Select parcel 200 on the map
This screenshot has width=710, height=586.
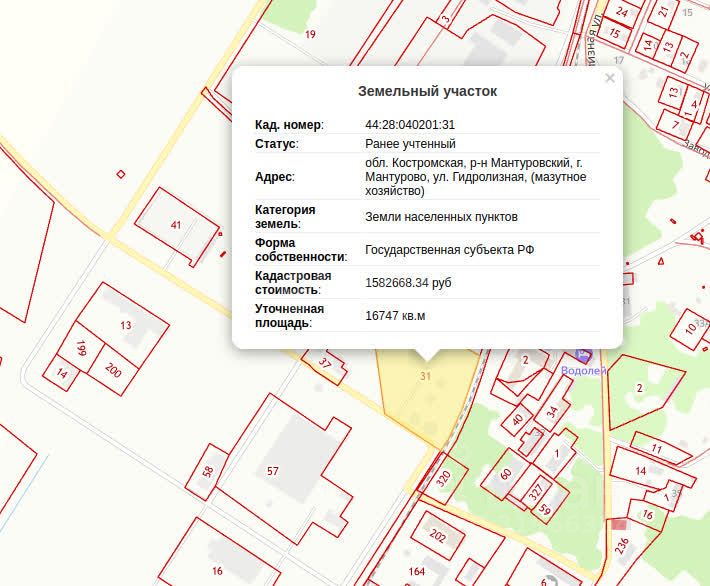[113, 371]
